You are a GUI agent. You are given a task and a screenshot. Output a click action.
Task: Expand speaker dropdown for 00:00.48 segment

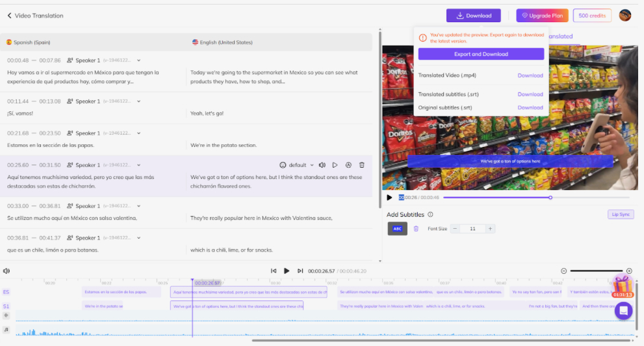tap(139, 60)
